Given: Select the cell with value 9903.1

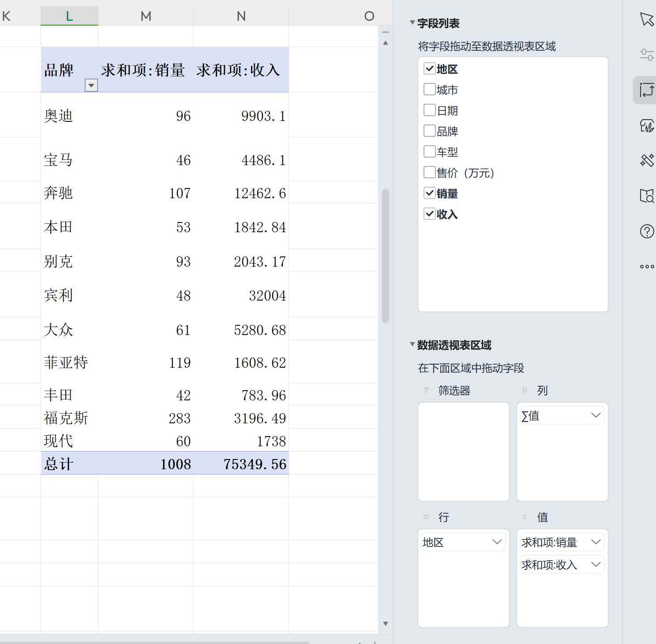Looking at the screenshot, I should pos(241,115).
